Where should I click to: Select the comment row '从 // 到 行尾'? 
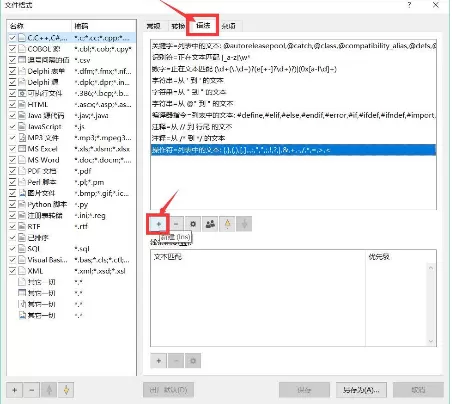point(293,127)
